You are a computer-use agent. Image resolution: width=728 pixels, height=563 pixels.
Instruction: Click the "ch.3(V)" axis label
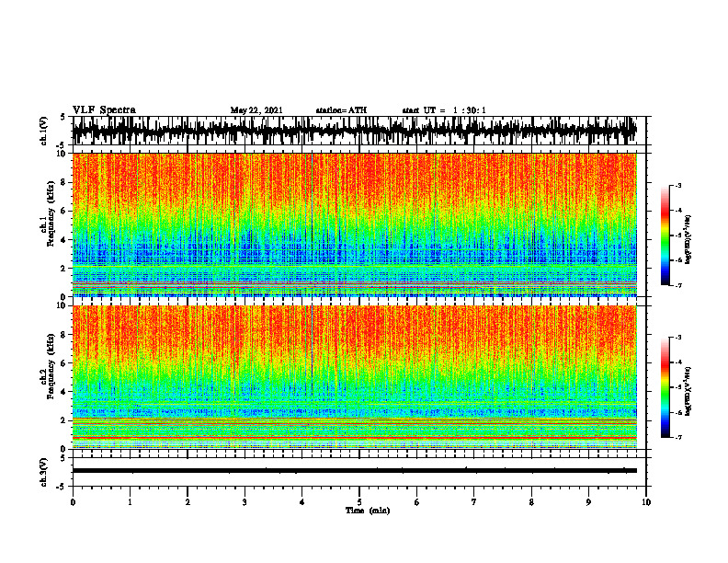(x=44, y=473)
